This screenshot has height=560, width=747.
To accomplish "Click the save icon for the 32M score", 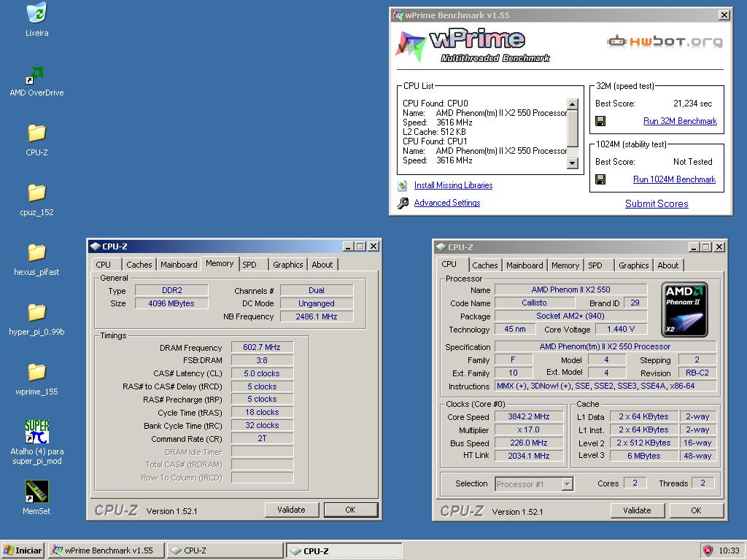I will [x=601, y=121].
